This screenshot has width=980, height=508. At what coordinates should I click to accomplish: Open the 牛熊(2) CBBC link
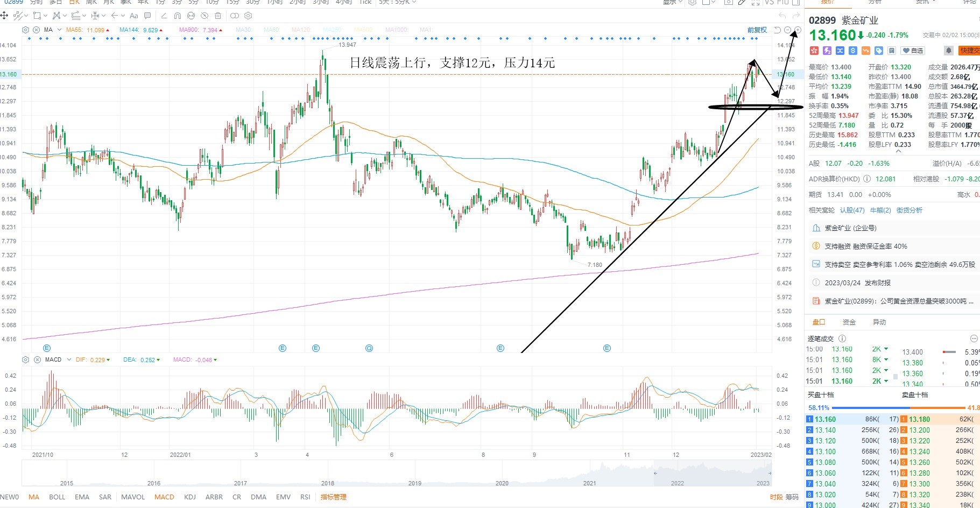[x=881, y=210]
